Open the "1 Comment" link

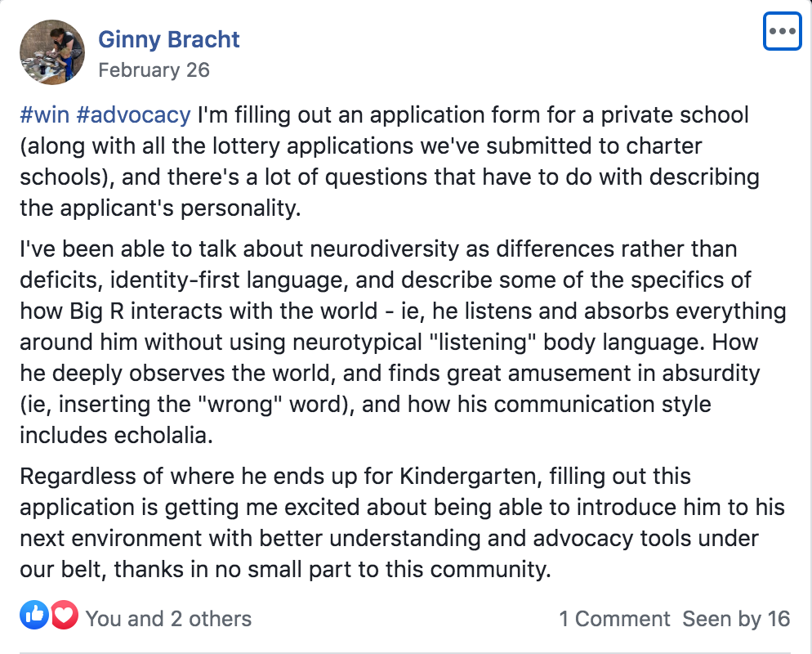tap(614, 619)
